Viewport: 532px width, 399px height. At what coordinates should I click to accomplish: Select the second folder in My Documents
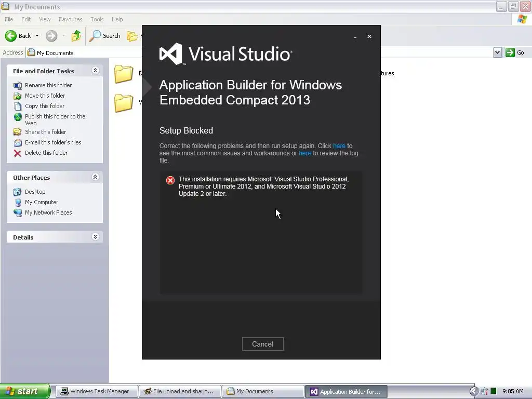coord(124,103)
